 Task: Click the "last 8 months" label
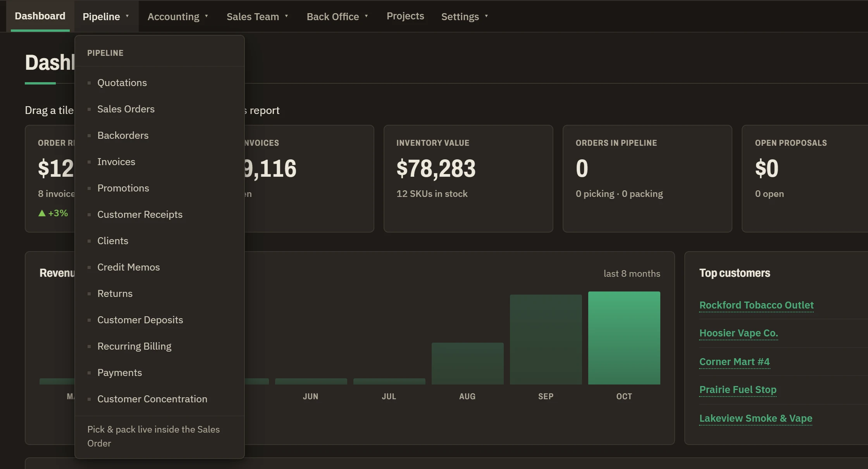(632, 273)
